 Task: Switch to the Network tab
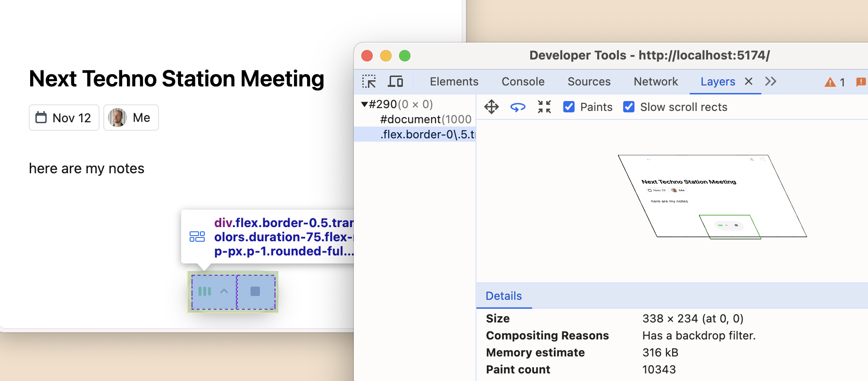tap(656, 82)
